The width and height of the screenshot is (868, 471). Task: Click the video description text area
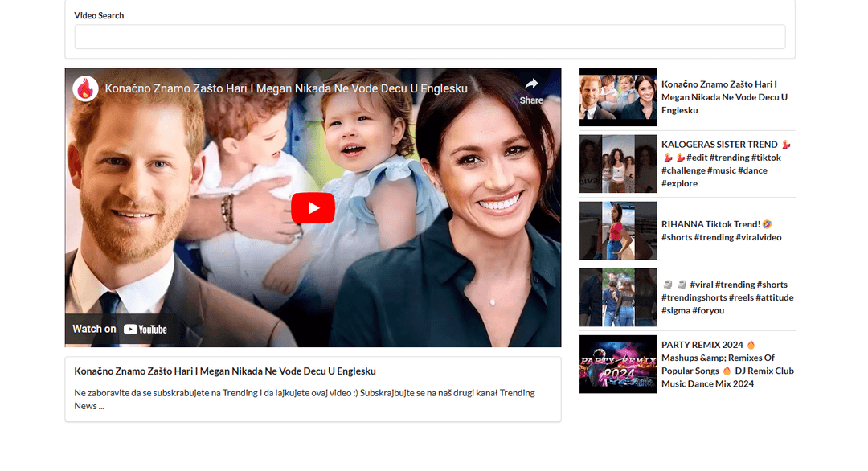point(304,399)
